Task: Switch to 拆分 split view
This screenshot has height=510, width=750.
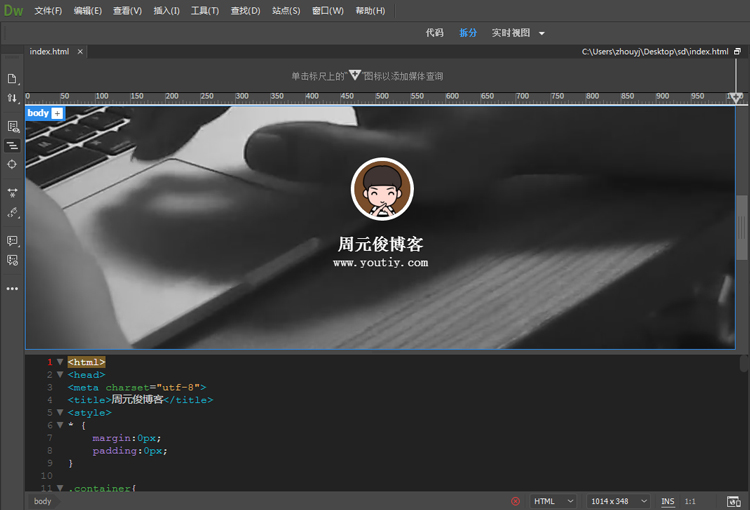Action: pos(468,33)
